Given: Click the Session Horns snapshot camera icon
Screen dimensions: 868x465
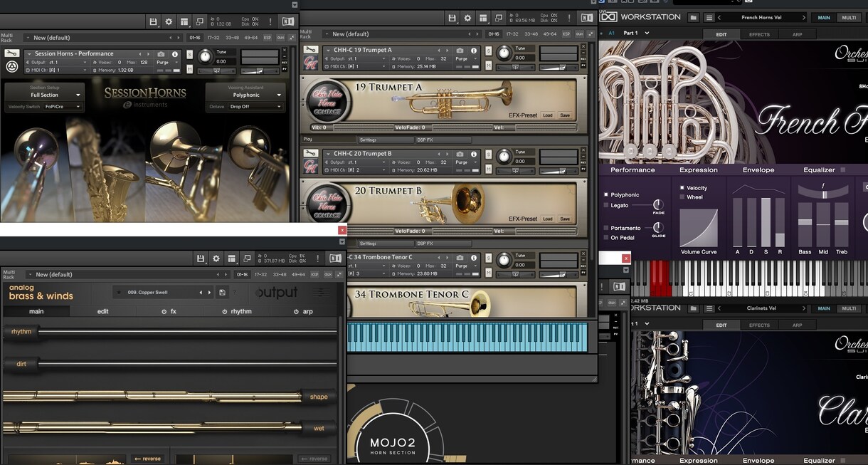Looking at the screenshot, I should coord(162,53).
